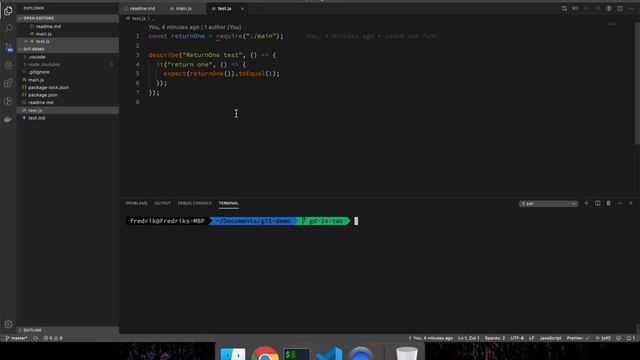Open readme.md in GIT-DEMO file tree

coord(68,102)
